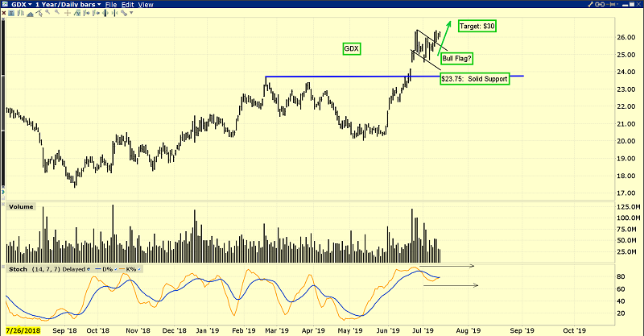Select the 'Bull Flag?' annotation
The height and width of the screenshot is (336, 644).
(456, 58)
